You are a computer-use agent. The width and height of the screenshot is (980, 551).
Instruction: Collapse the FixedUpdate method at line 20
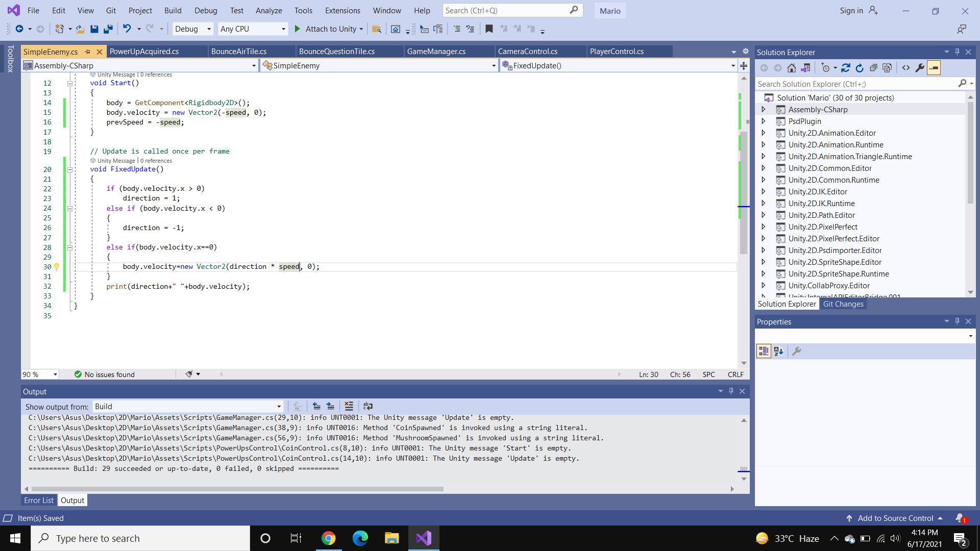[70, 169]
